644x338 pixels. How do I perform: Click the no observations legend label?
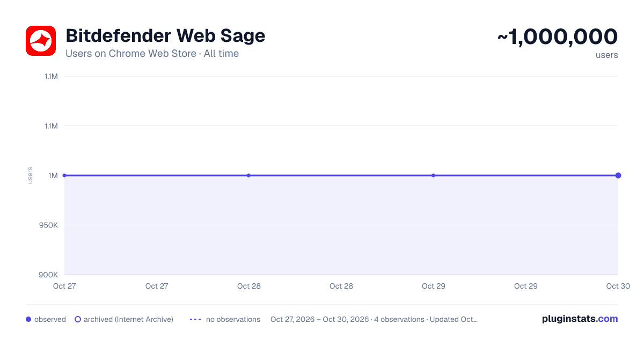pyautogui.click(x=233, y=319)
